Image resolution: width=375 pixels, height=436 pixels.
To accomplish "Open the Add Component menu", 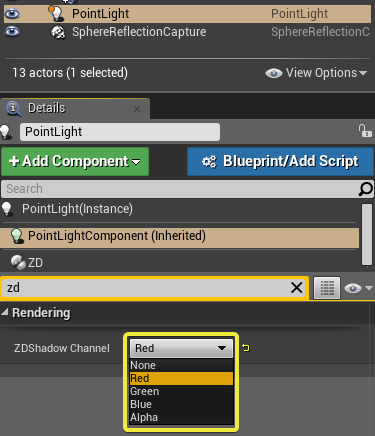I will [75, 161].
